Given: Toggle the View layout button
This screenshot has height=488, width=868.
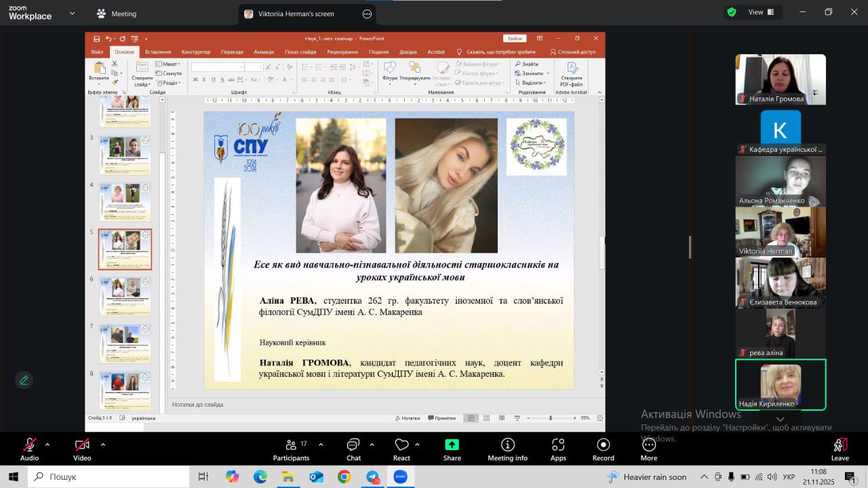Looking at the screenshot, I should [x=752, y=12].
